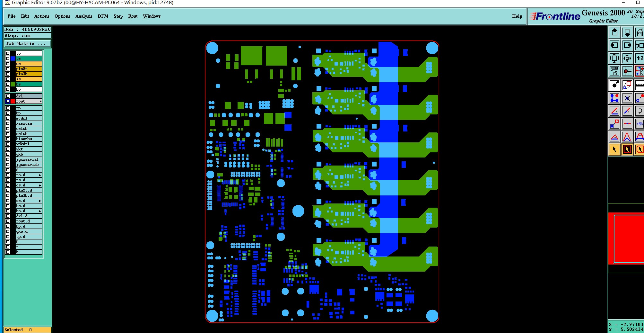Click the Help button
The image size is (644, 333).
517,16
